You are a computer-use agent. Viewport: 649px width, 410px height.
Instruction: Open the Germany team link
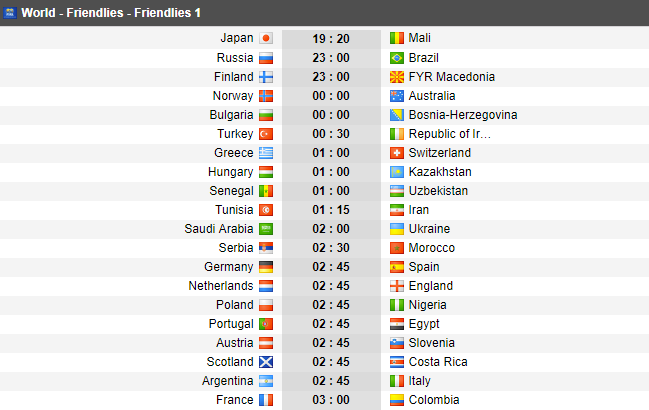click(228, 267)
